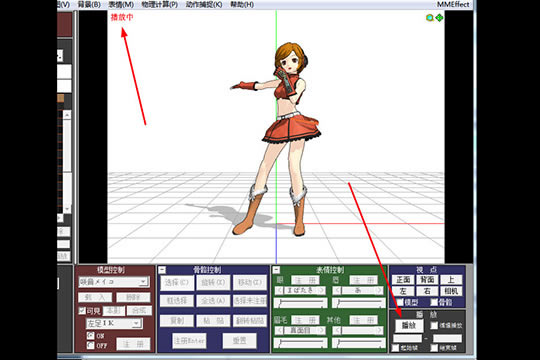Open the 动作捕捉(K) menu
The image size is (540, 360).
click(x=204, y=5)
